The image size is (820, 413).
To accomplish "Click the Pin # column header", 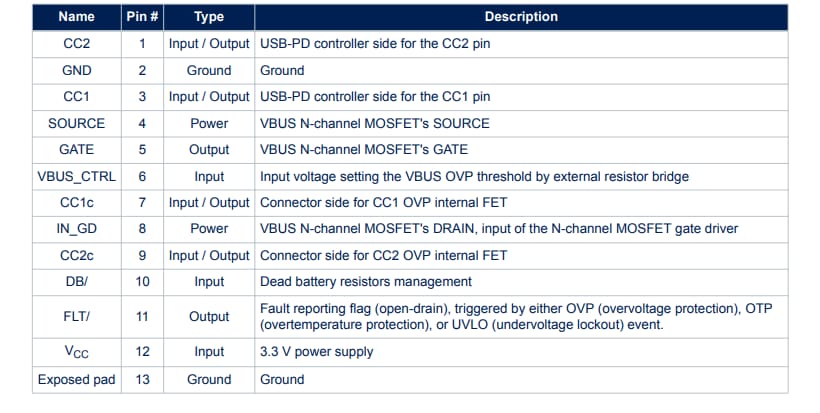I will point(142,17).
